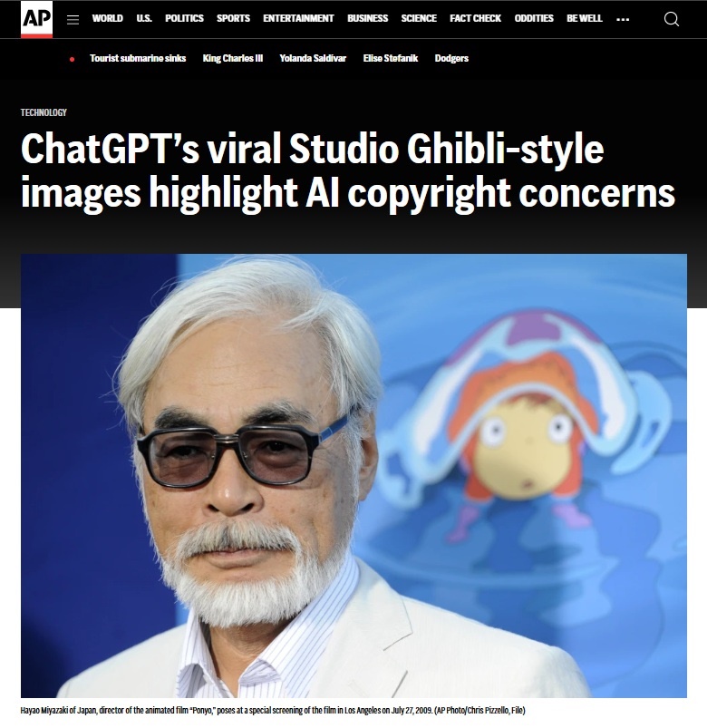The image size is (707, 728).
Task: Expand more sections via three-dots icon
Action: pos(623,20)
